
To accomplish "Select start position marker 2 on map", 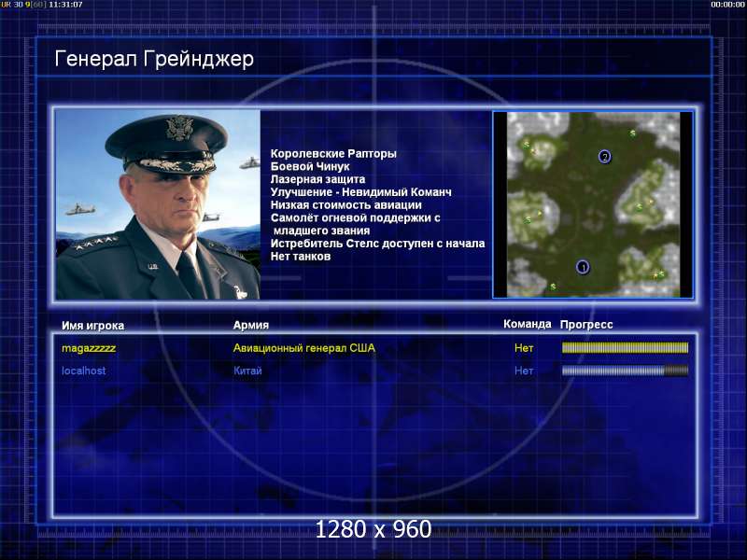I will [x=604, y=157].
